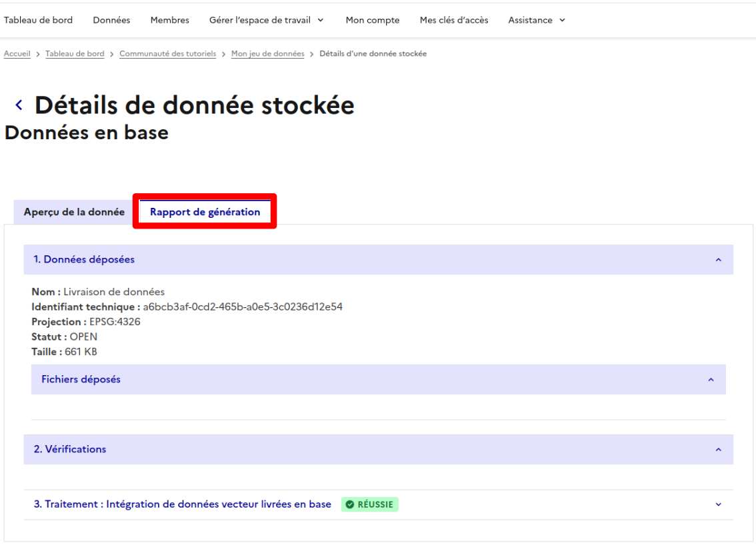
Task: Open the Tableau de bord menu item
Action: click(x=38, y=20)
